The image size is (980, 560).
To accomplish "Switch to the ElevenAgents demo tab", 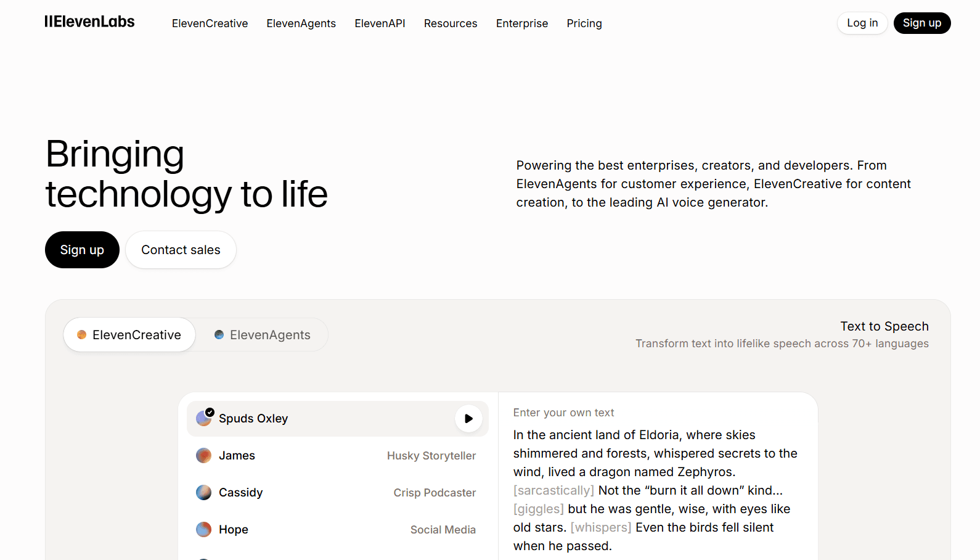I will [262, 335].
